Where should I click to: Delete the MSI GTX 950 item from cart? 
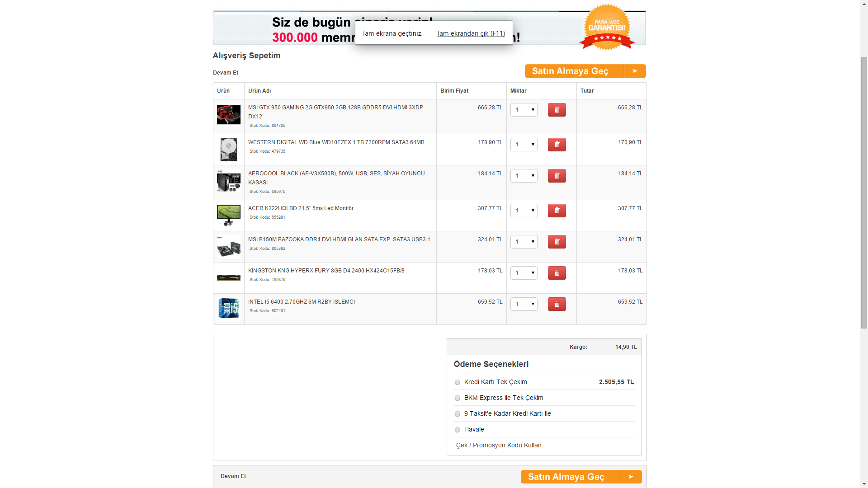[557, 110]
